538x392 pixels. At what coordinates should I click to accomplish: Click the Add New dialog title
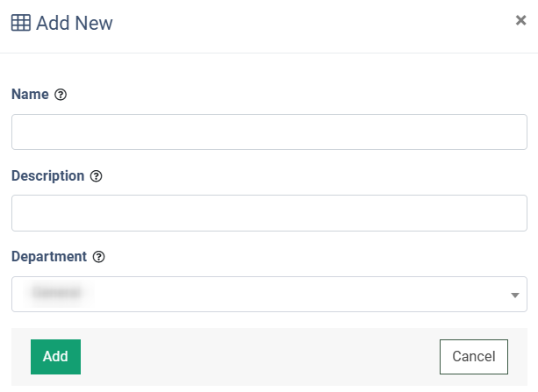[x=75, y=23]
